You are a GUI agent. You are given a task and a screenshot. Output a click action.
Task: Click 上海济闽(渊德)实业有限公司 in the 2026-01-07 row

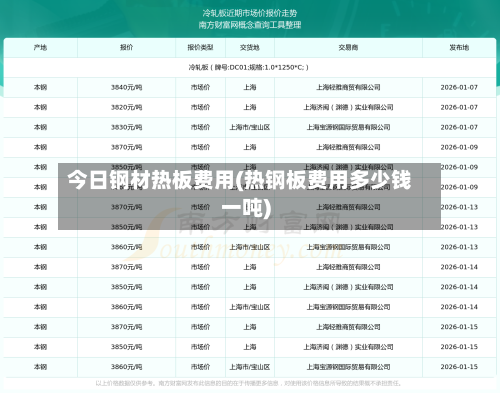click(348, 107)
